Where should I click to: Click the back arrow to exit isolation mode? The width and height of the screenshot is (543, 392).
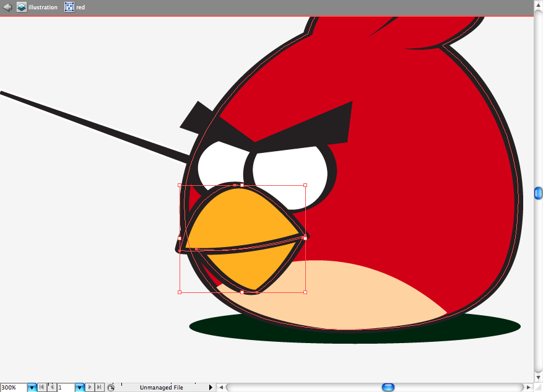(7, 7)
